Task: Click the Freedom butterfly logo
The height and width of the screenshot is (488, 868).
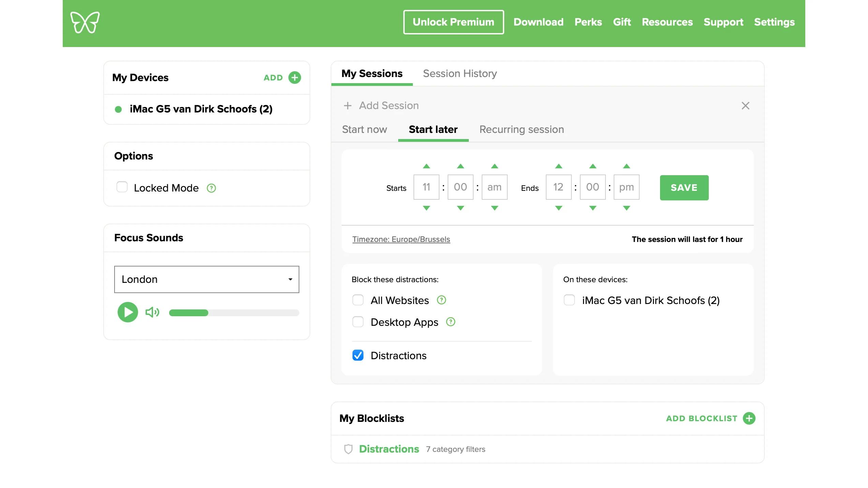Action: (85, 22)
